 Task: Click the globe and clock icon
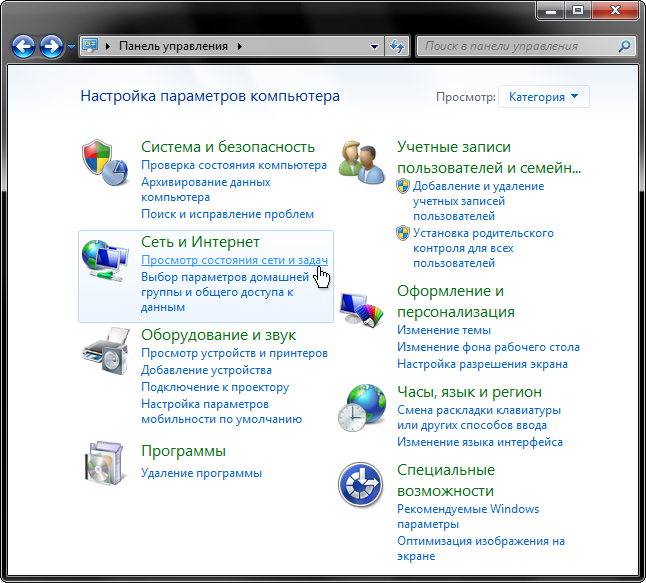click(x=362, y=408)
